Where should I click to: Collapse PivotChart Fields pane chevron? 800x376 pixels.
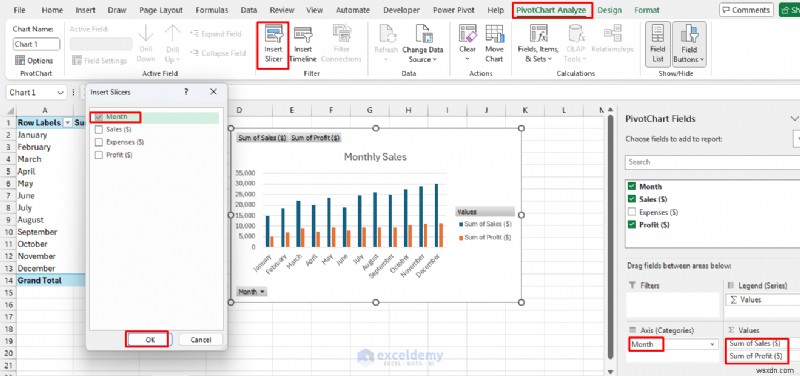click(794, 118)
